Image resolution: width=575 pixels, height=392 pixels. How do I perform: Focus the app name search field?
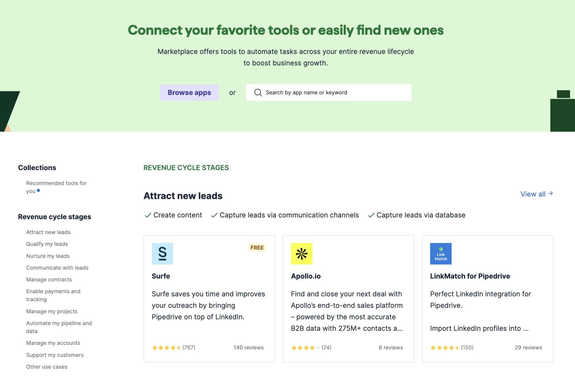[x=334, y=93]
